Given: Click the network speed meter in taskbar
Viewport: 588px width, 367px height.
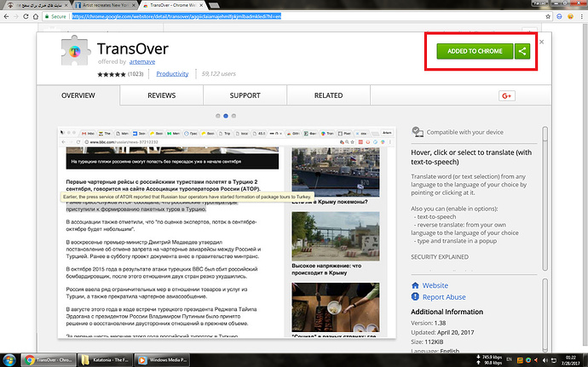Looking at the screenshot, I should tap(489, 360).
